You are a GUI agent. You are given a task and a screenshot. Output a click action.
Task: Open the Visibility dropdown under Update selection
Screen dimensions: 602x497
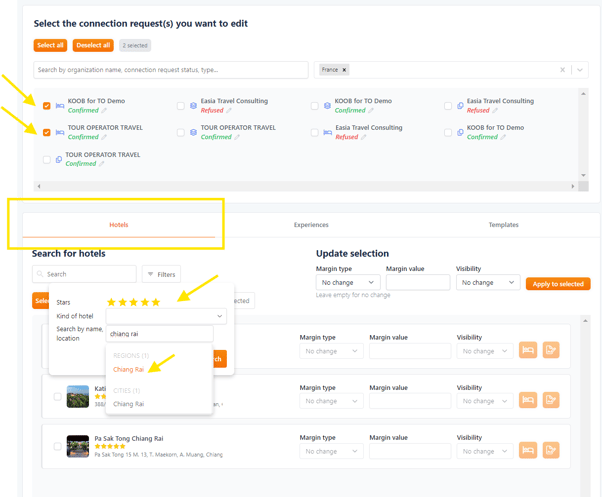tap(486, 283)
